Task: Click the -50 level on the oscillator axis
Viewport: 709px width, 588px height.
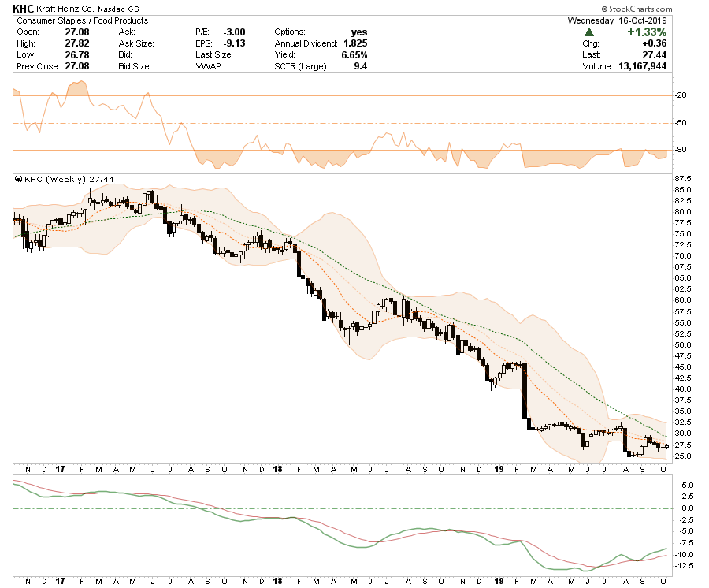Action: [681, 123]
